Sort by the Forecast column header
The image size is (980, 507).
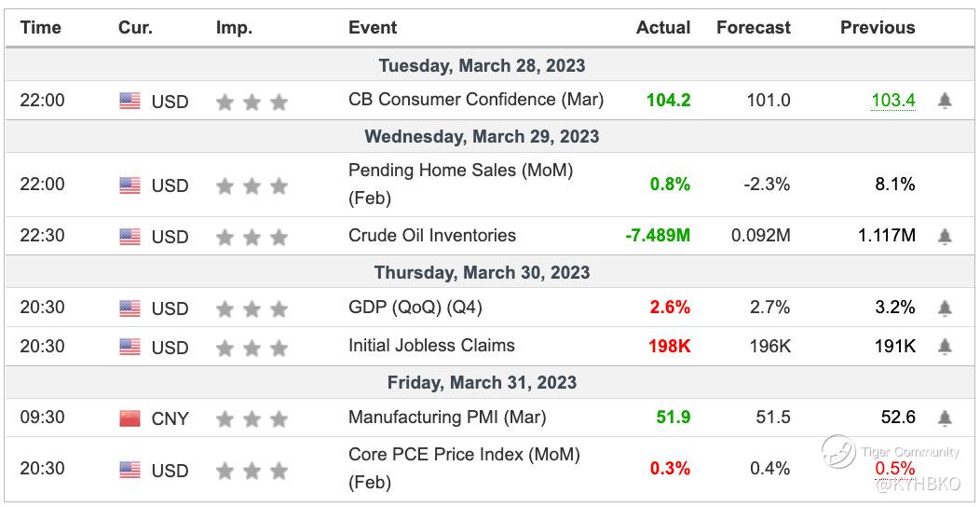[x=753, y=28]
